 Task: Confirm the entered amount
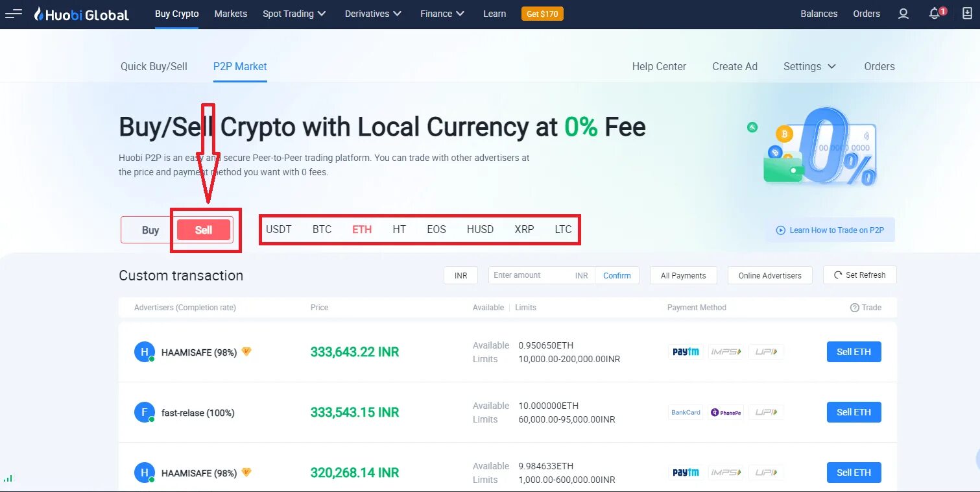[617, 275]
